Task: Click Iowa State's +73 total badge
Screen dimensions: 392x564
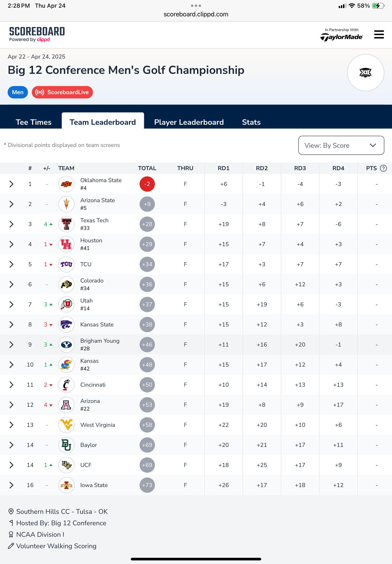Action: 147,485
